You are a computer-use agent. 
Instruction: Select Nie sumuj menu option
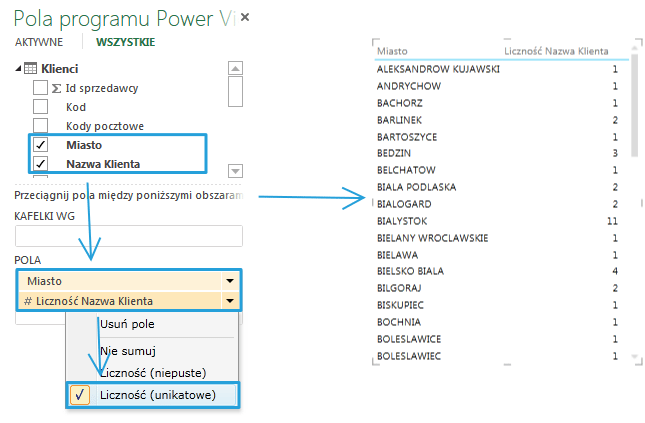[127, 351]
